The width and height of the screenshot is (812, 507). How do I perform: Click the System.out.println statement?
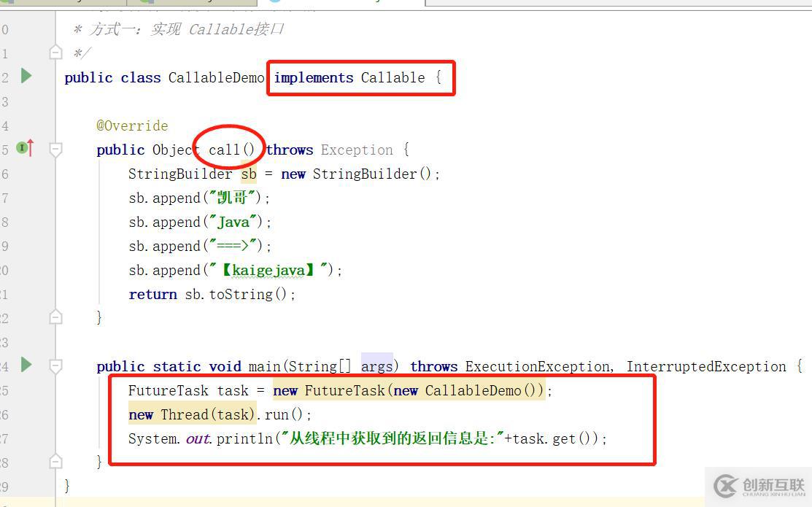pos(367,438)
